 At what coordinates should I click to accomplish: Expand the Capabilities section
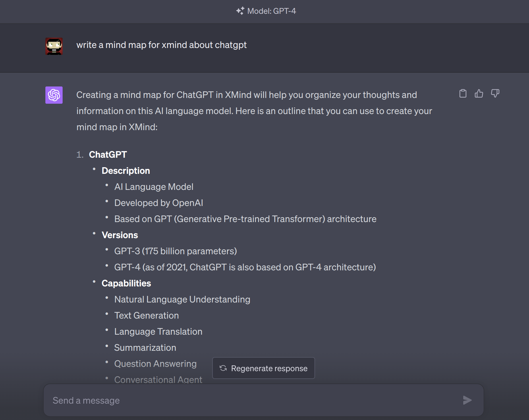[x=126, y=283]
